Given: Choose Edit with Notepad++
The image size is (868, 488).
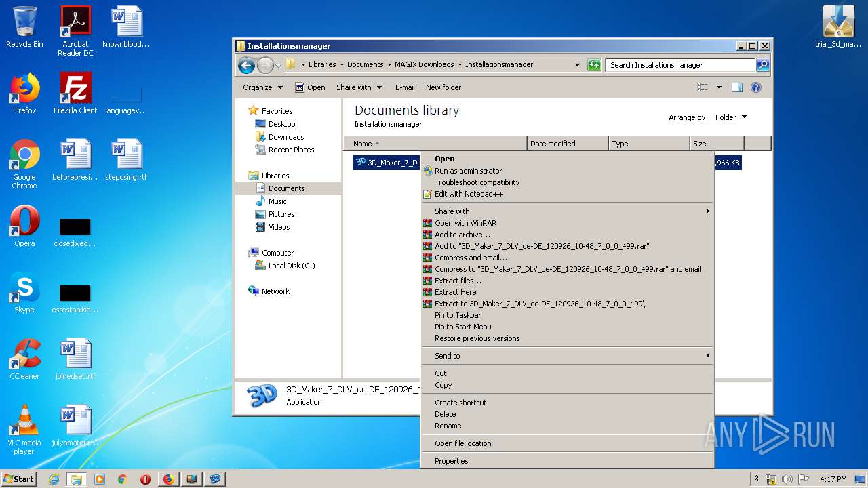Looking at the screenshot, I should pyautogui.click(x=568, y=194).
